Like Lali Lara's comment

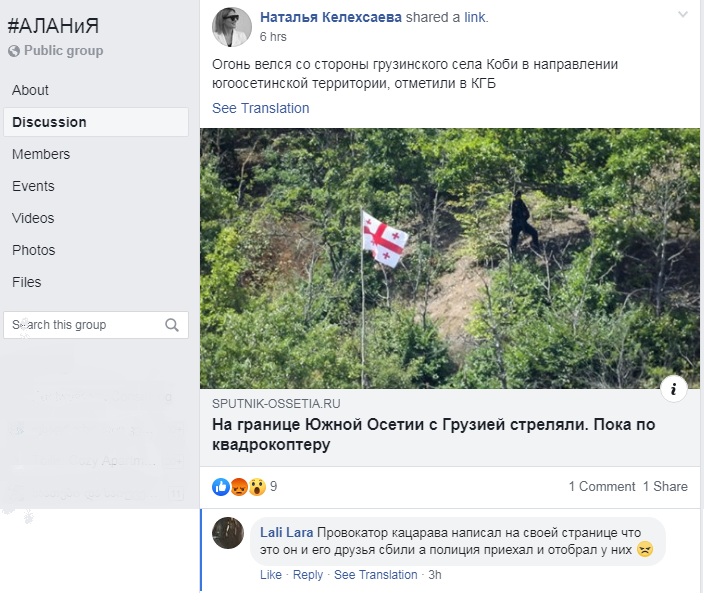pyautogui.click(x=270, y=575)
